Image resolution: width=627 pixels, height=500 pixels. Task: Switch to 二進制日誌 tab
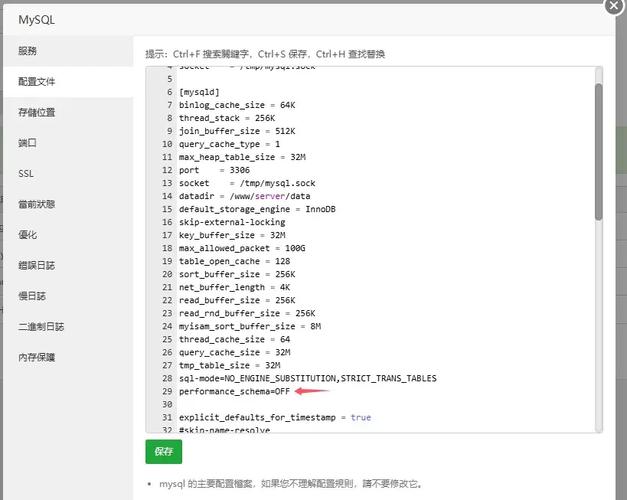pyautogui.click(x=68, y=327)
